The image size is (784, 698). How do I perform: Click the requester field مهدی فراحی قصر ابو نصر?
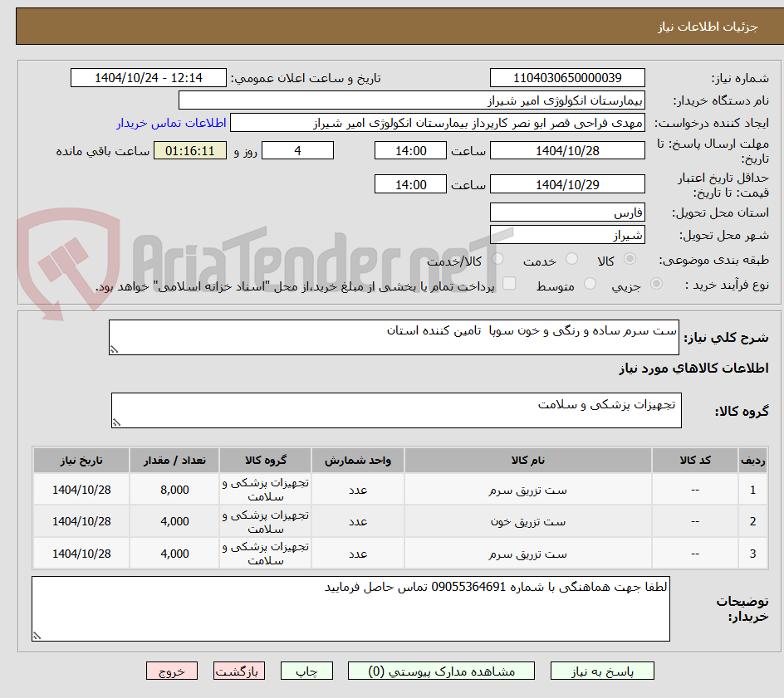tap(438, 123)
